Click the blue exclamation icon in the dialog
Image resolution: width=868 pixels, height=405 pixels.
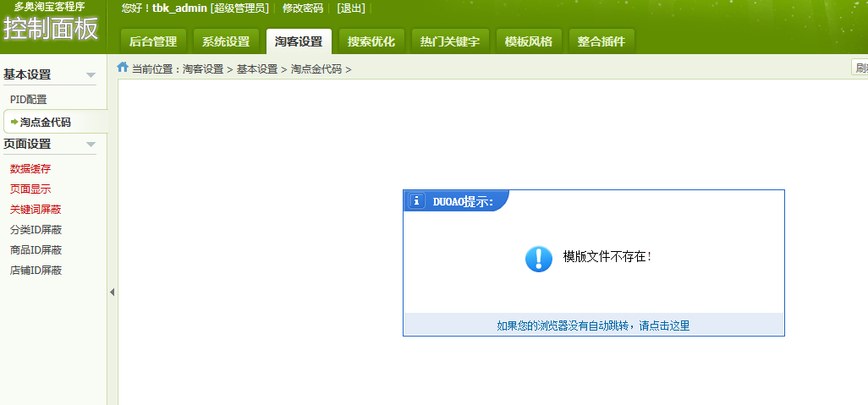(x=539, y=258)
